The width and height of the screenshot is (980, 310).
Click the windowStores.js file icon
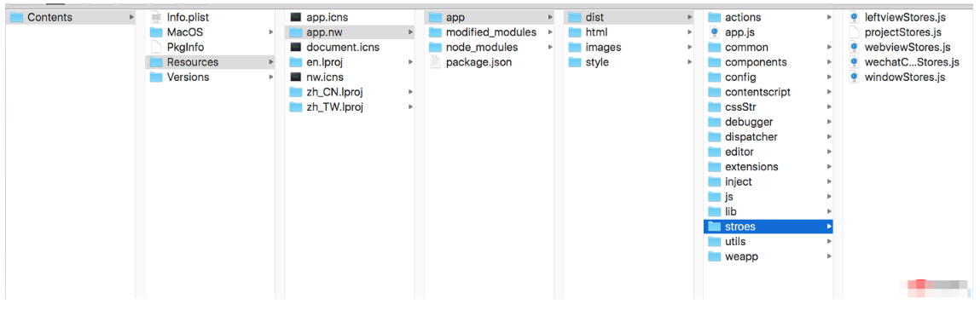pyautogui.click(x=855, y=77)
